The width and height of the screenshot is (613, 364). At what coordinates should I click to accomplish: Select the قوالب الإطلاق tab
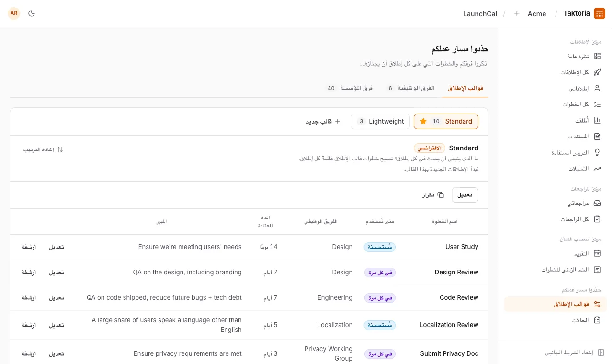(465, 88)
